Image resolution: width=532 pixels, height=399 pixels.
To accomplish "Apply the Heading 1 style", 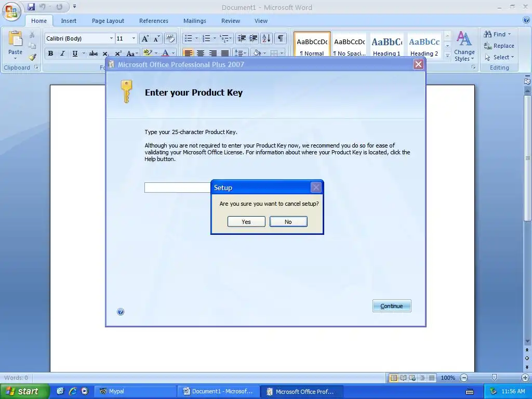I will click(x=387, y=45).
